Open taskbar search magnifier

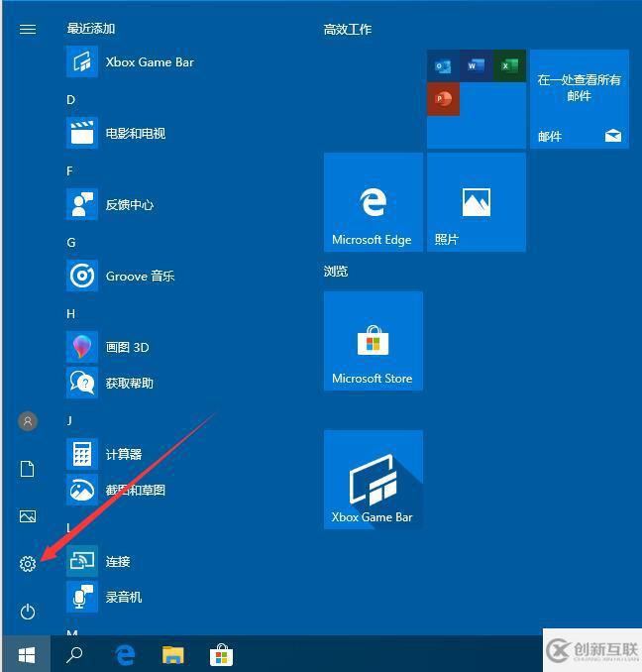[74, 654]
